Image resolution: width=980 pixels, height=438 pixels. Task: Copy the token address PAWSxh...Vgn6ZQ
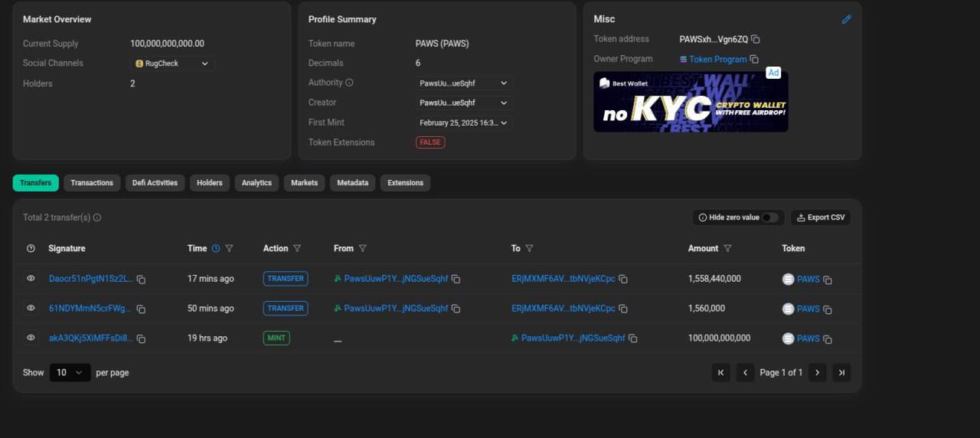[x=756, y=39]
